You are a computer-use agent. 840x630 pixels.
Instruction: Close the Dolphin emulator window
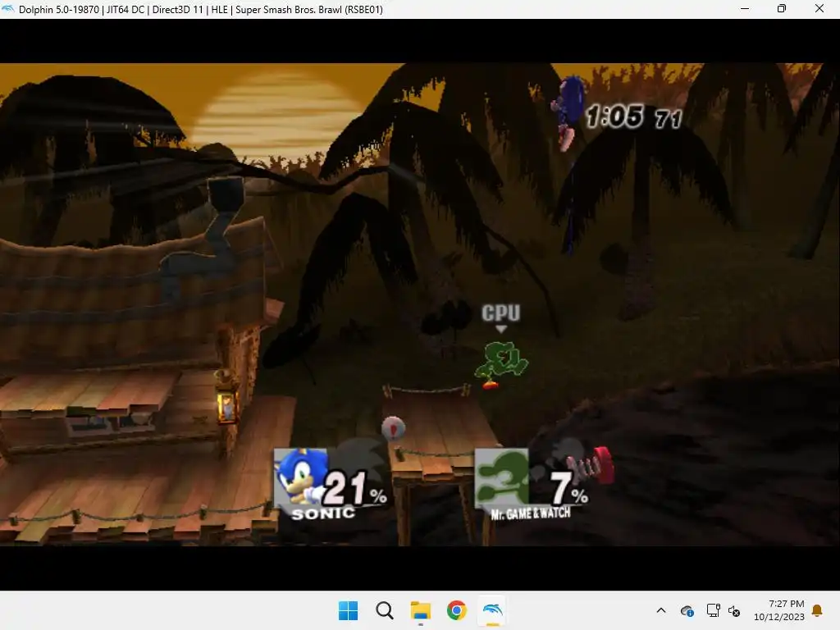click(819, 8)
